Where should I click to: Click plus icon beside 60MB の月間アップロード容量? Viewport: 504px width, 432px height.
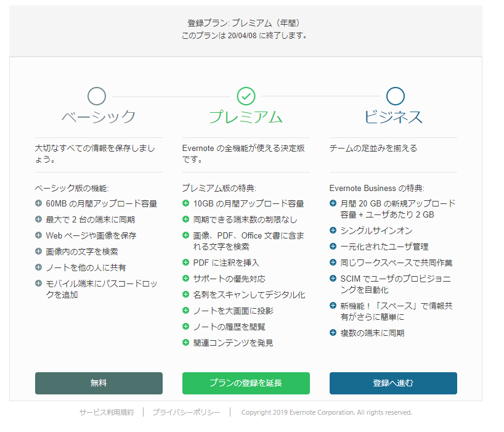pyautogui.click(x=39, y=203)
